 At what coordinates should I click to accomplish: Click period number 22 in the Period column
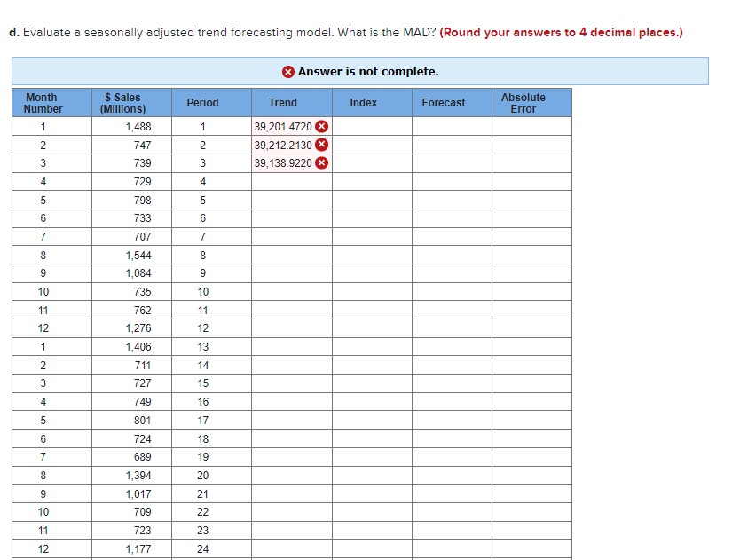[x=202, y=512]
